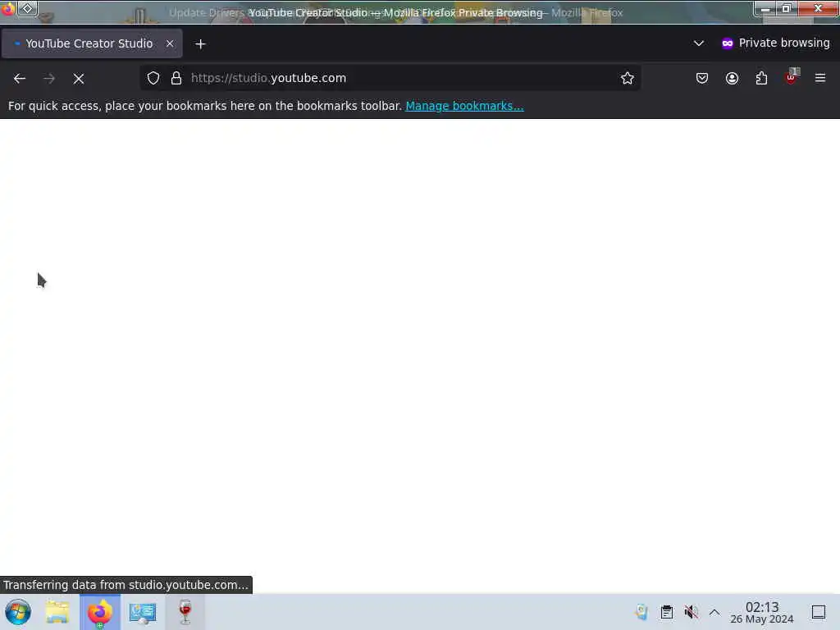This screenshot has height=630, width=840.
Task: Close the YouTube Creator Studio tab
Action: pos(170,43)
